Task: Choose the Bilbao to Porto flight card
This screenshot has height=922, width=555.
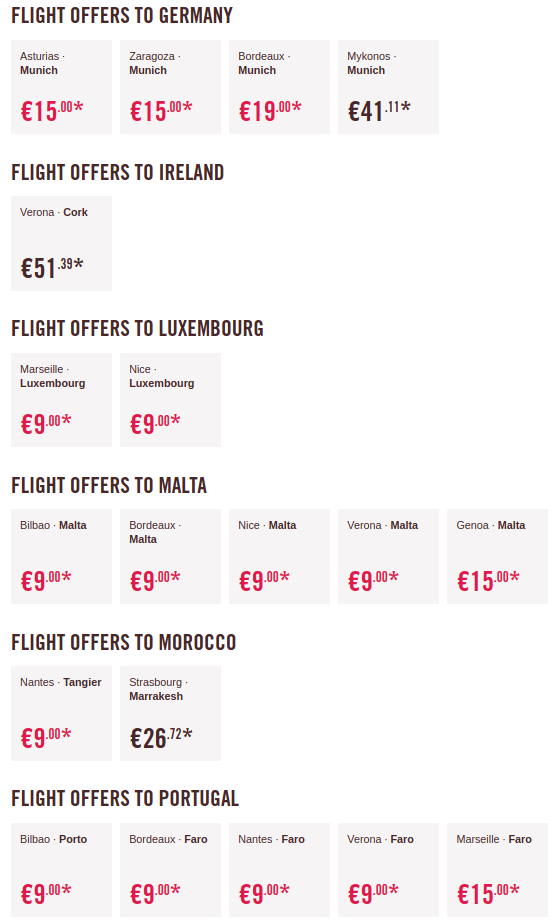Action: pos(61,870)
